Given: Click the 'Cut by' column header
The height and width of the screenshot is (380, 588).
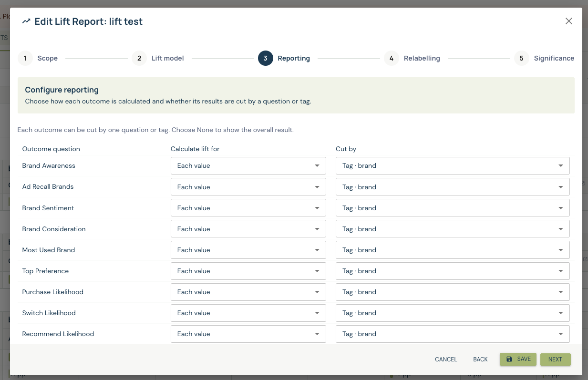Looking at the screenshot, I should (346, 149).
